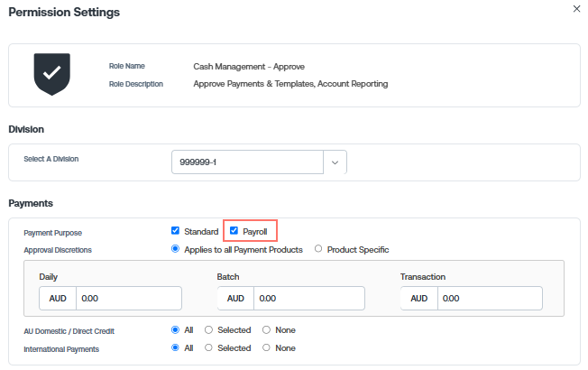Screen dimensions: 588x370
Task: Set AU Domestic / Direct Credit to None
Action: tap(266, 330)
